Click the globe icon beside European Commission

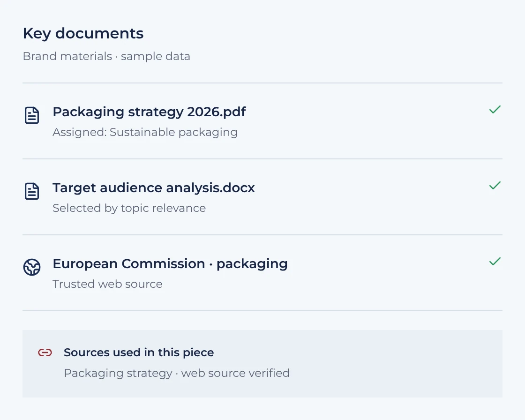pos(32,267)
